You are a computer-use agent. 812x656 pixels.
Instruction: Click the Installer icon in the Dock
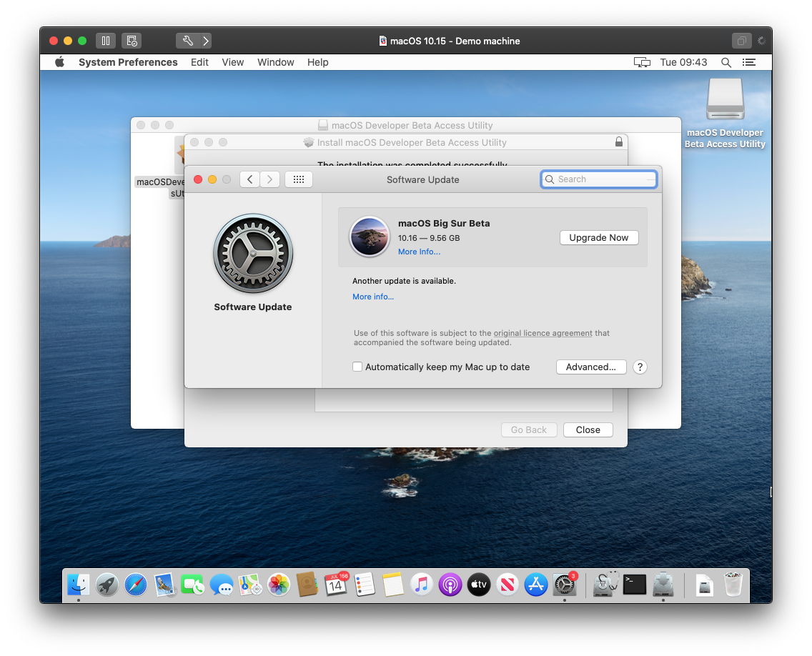click(663, 585)
